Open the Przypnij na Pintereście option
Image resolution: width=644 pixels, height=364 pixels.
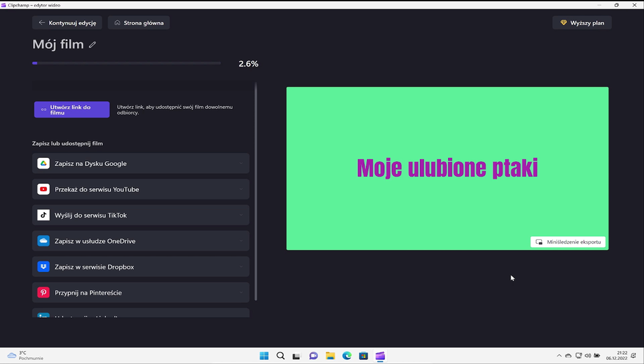click(141, 293)
